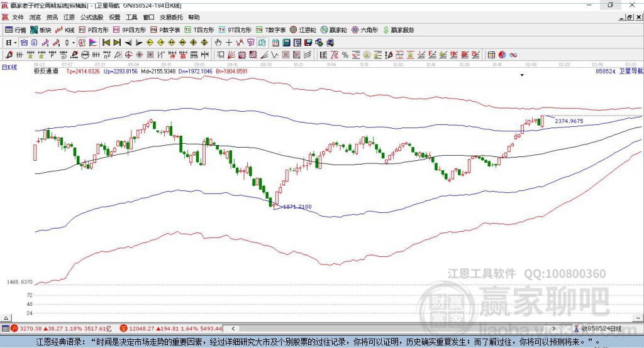Open the 行情 market quotes button
644x348 pixels.
point(15,30)
